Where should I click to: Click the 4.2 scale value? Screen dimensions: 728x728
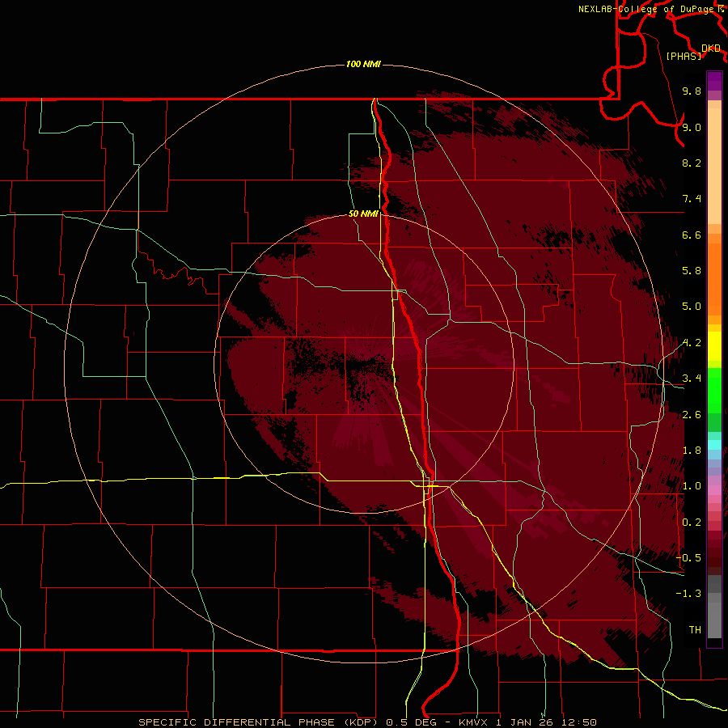click(x=692, y=343)
